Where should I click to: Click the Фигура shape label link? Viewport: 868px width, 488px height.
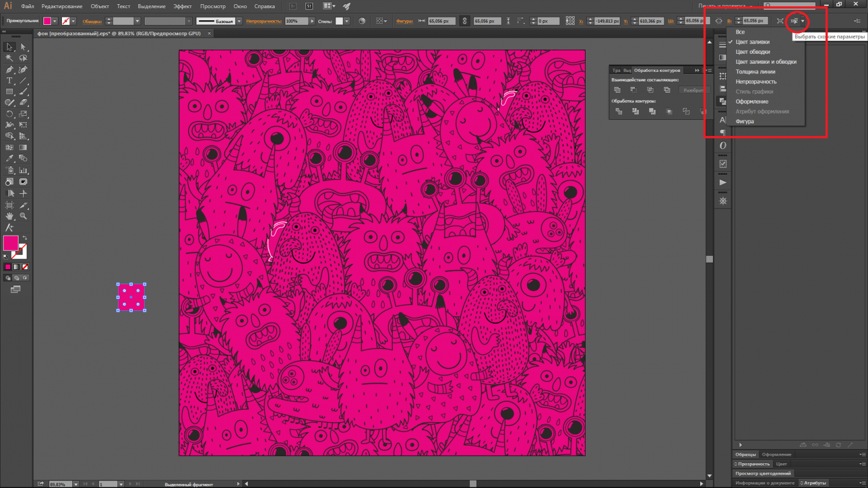404,21
